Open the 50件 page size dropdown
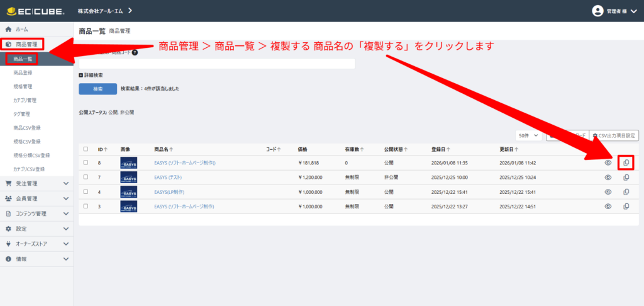This screenshot has height=306, width=644. point(528,135)
